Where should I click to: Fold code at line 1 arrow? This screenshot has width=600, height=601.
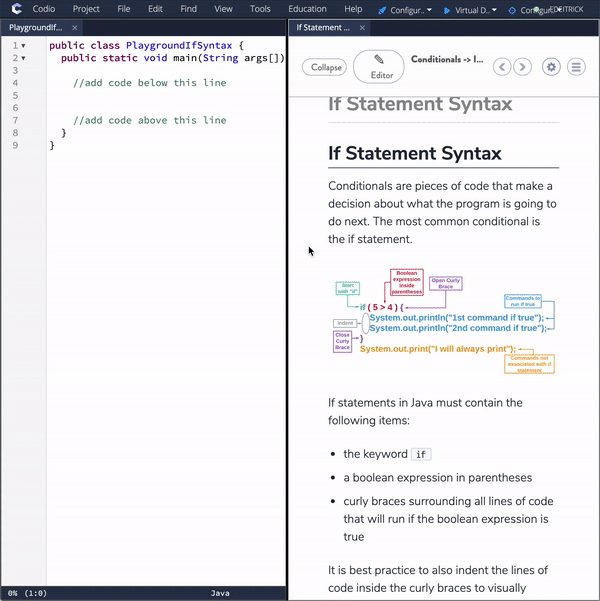23,46
